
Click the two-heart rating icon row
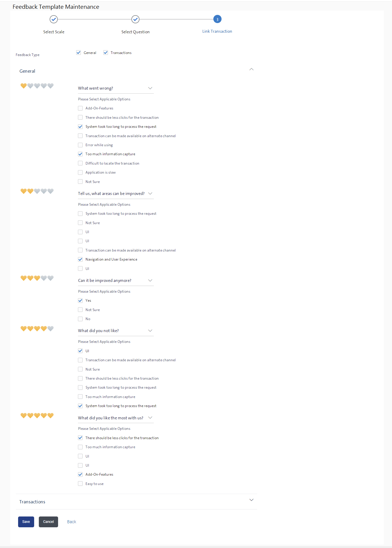coord(37,191)
